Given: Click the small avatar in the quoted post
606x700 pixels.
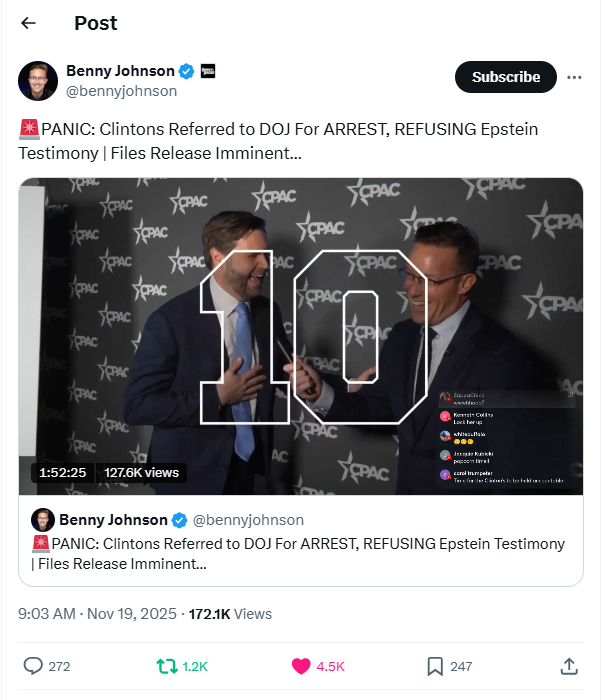Looking at the screenshot, I should [42, 520].
